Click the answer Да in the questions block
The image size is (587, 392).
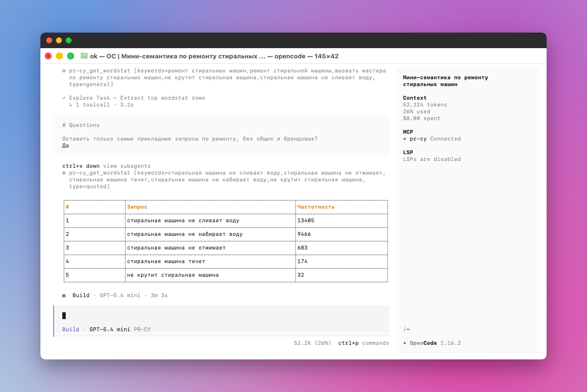tap(66, 145)
